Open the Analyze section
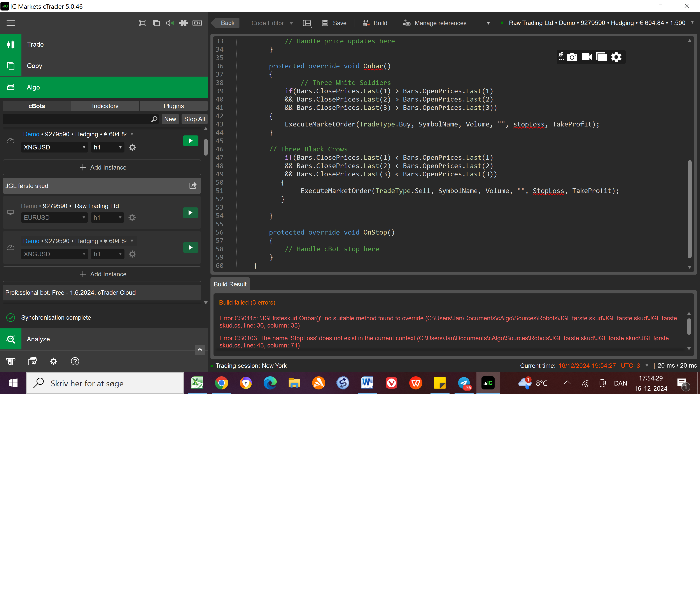This screenshot has width=700, height=589. coord(104,339)
